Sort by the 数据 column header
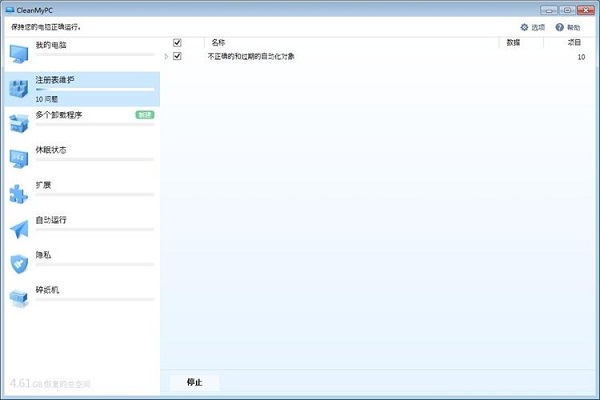 point(513,43)
